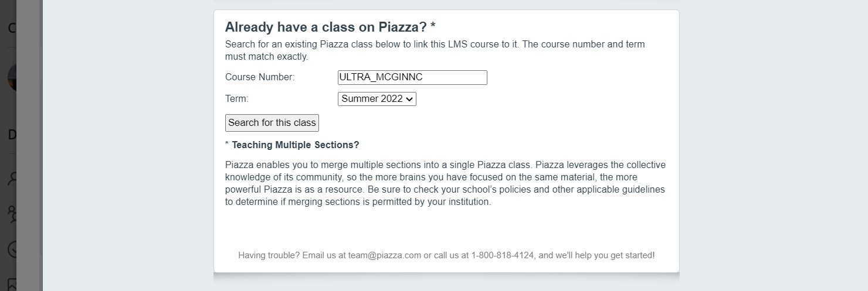Viewport: 868px width, 291px height.
Task: Click the Course Number label
Action: [260, 77]
